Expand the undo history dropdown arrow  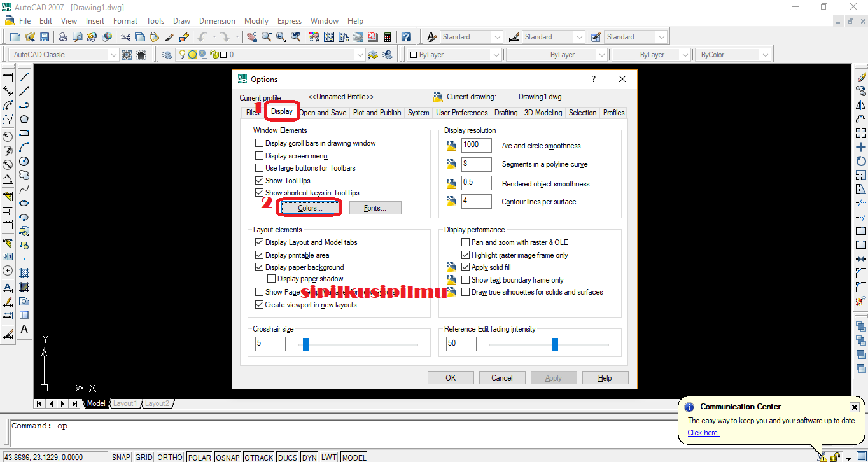pos(214,37)
